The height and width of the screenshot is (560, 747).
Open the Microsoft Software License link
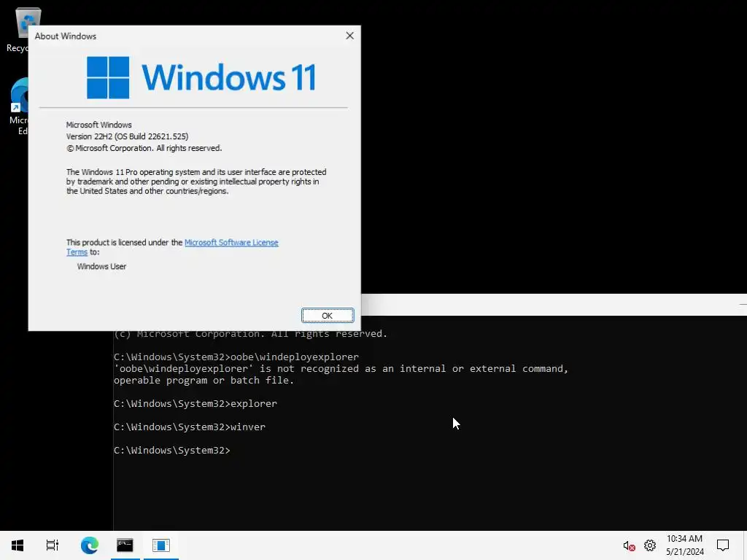231,242
